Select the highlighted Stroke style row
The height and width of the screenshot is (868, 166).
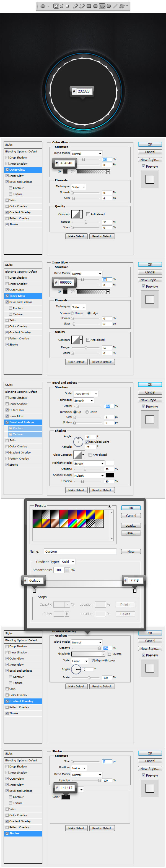point(23,833)
